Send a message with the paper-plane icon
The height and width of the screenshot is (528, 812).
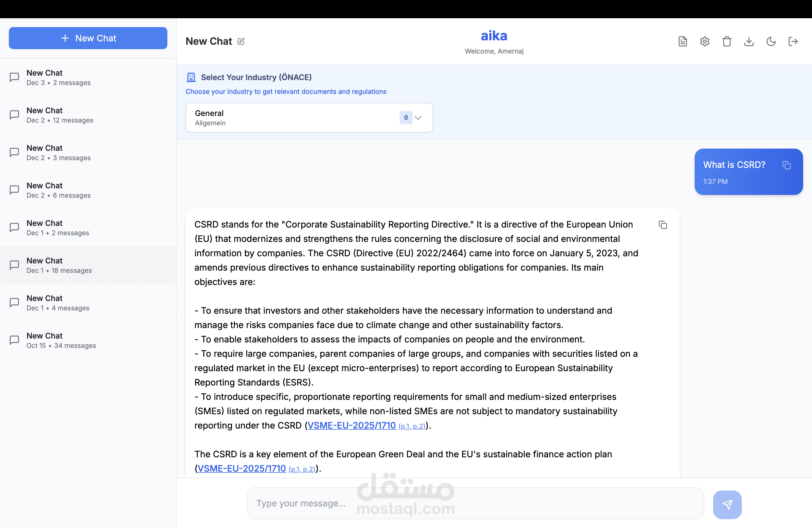727,505
